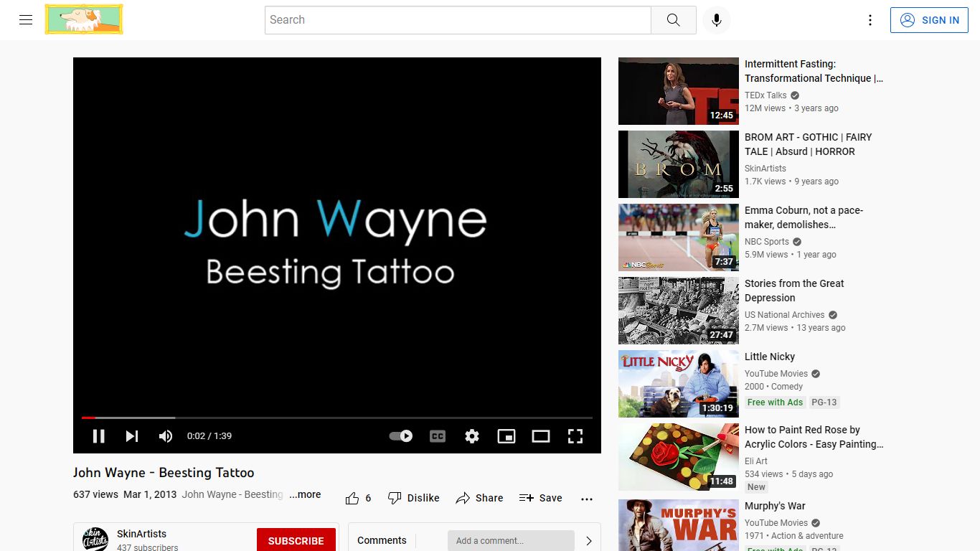Click the Add a comment field
The image size is (980, 551).
(511, 540)
